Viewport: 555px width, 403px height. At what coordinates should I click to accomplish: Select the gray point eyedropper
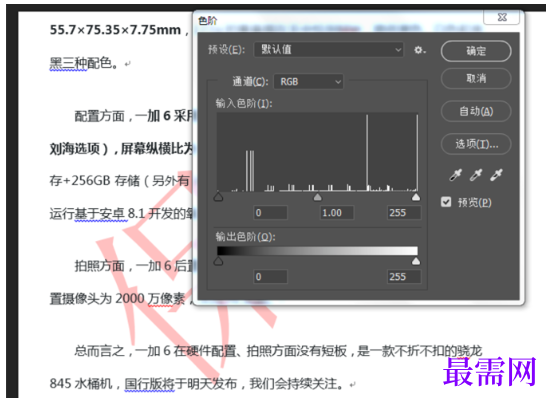point(476,174)
